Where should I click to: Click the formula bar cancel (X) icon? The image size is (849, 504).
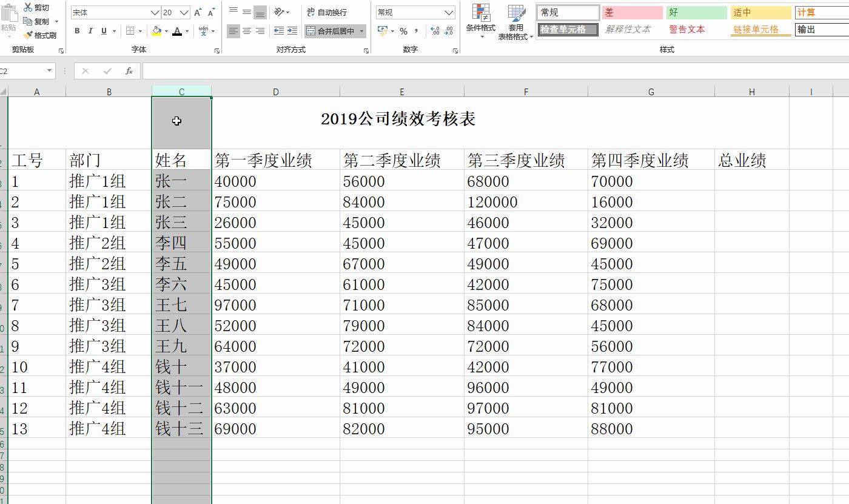coord(86,71)
